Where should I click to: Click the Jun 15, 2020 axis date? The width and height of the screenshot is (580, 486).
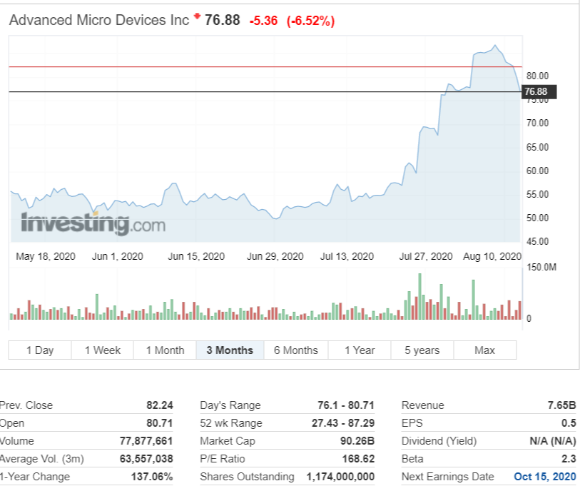[196, 256]
